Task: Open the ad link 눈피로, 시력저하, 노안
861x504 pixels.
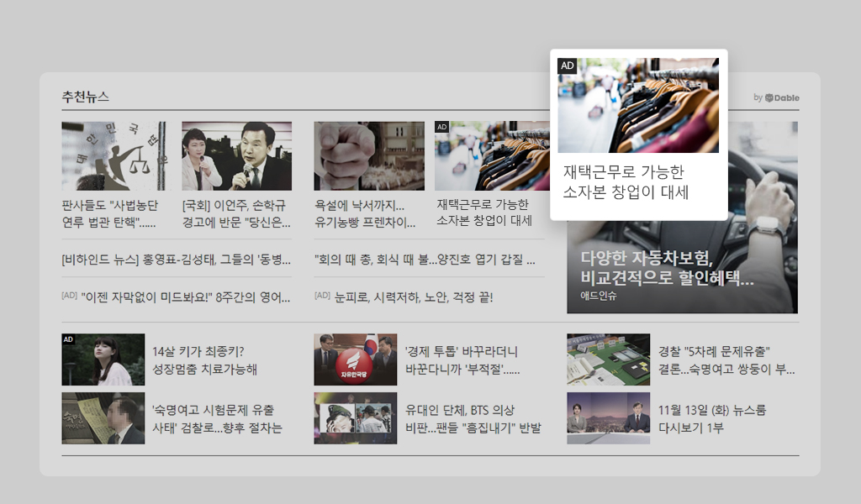Action: click(404, 297)
